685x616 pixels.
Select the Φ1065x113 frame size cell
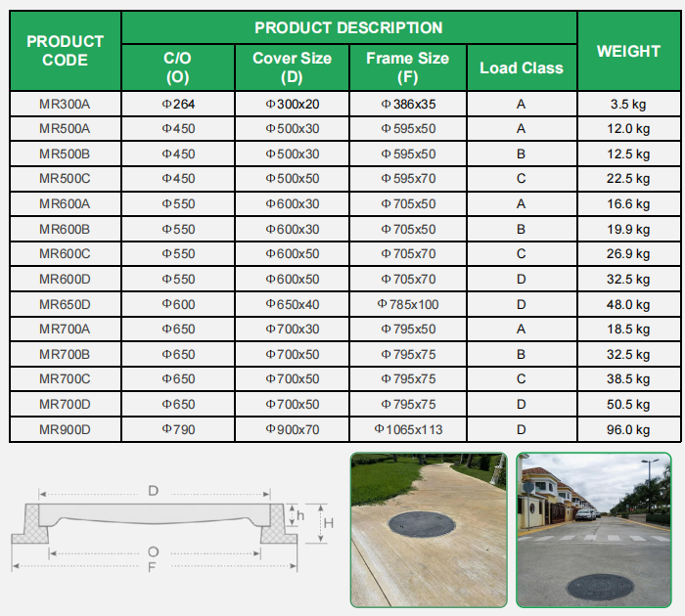click(x=407, y=429)
